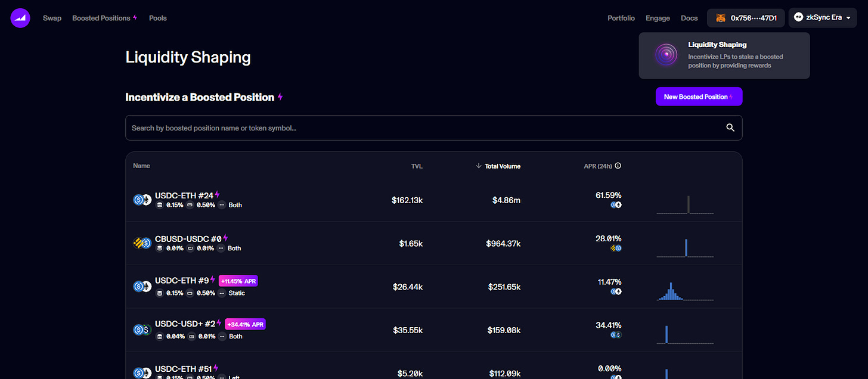
Task: Click the purple Maverick logo icon
Action: [x=20, y=18]
